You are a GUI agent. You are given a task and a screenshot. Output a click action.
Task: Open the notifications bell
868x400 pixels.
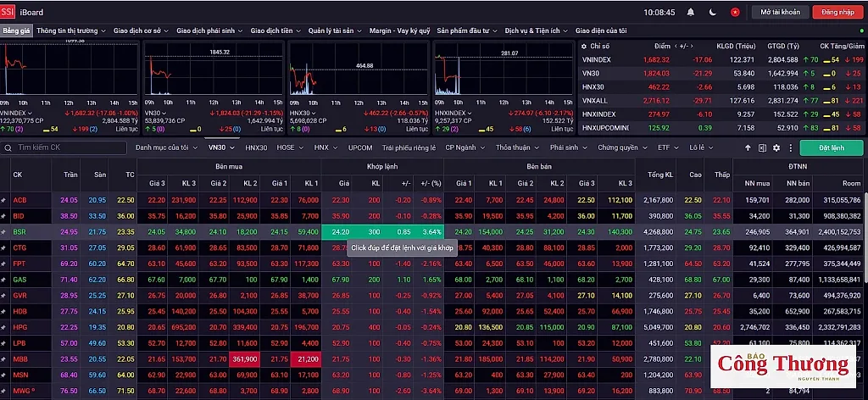pos(691,12)
